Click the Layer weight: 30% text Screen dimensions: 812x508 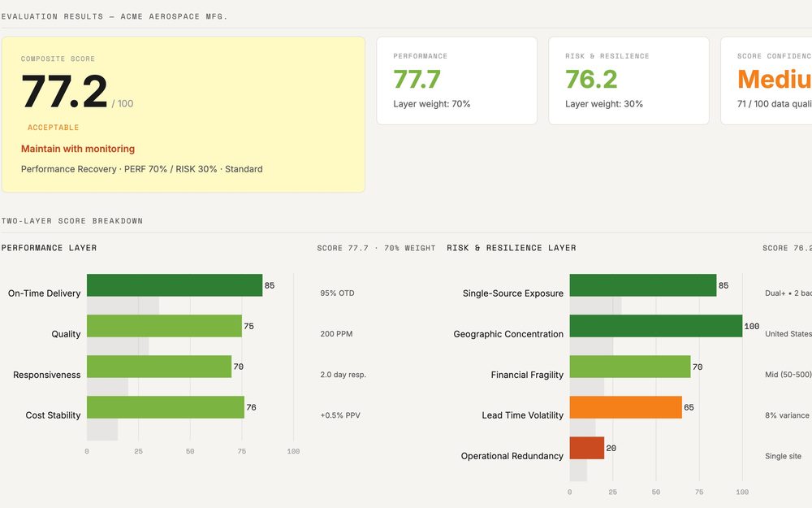(604, 104)
